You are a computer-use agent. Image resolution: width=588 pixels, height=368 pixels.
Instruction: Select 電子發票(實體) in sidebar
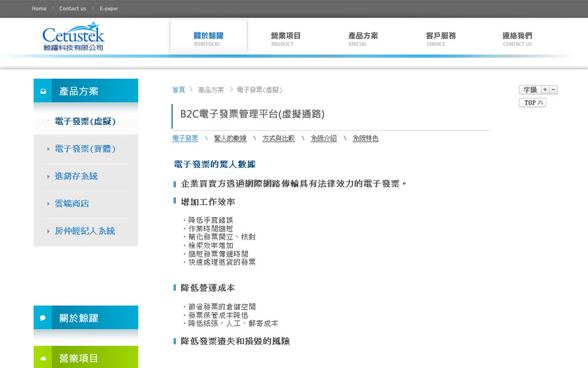pyautogui.click(x=85, y=149)
